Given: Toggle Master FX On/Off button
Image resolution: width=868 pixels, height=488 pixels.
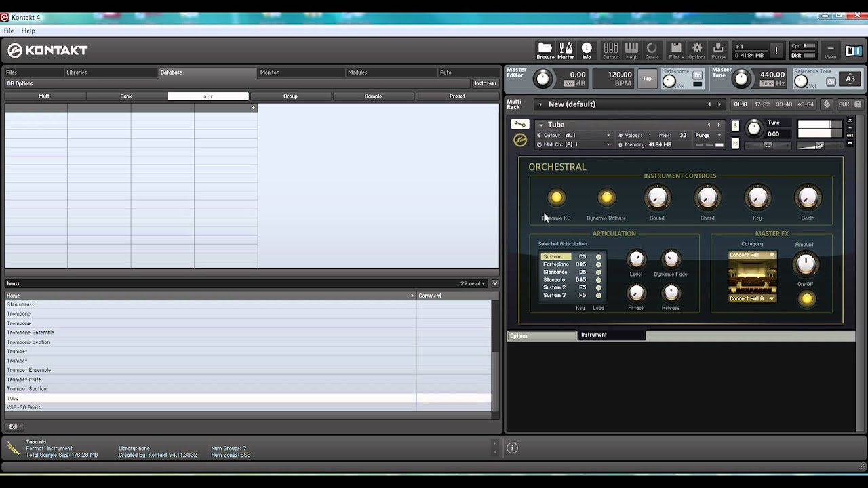Looking at the screenshot, I should [x=806, y=299].
